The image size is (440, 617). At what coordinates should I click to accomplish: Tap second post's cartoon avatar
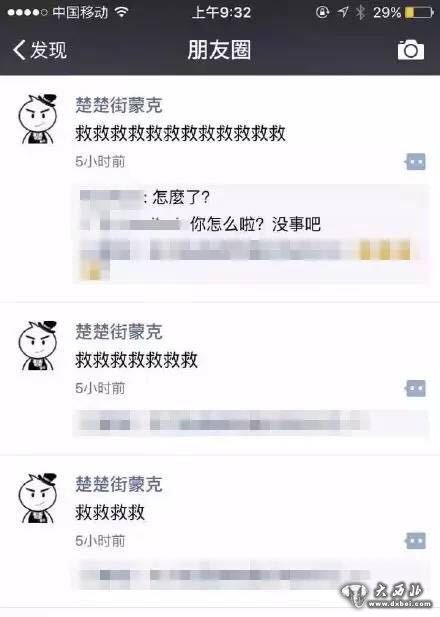click(38, 345)
